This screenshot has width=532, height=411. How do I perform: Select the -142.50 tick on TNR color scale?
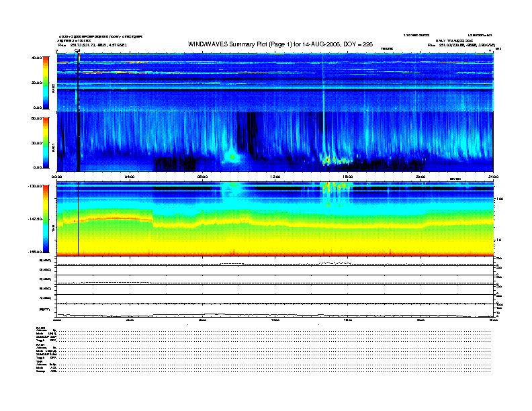point(35,219)
